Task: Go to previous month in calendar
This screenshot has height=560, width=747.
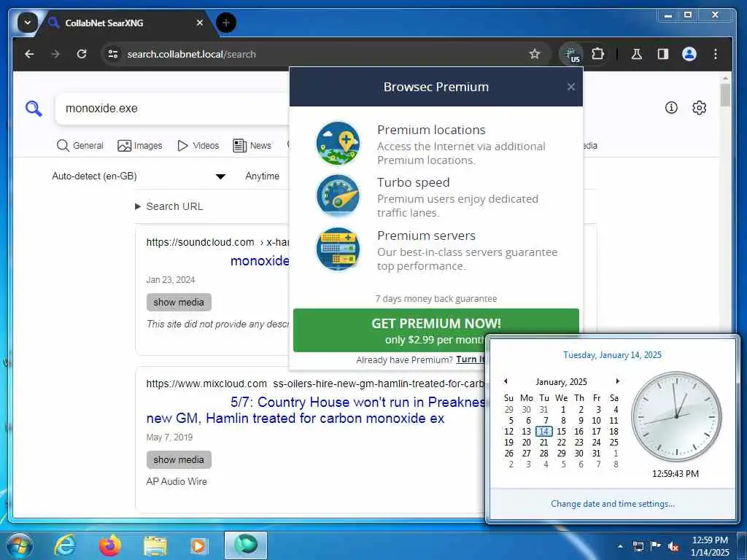Action: (x=506, y=381)
